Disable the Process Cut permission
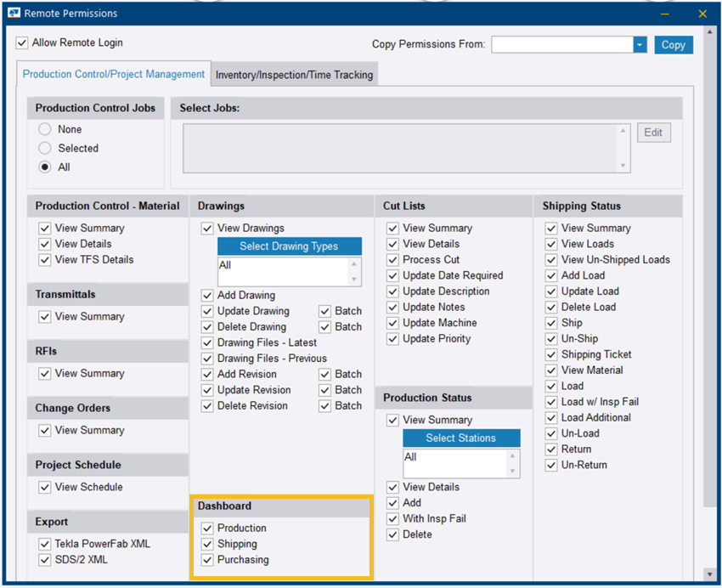 (392, 260)
